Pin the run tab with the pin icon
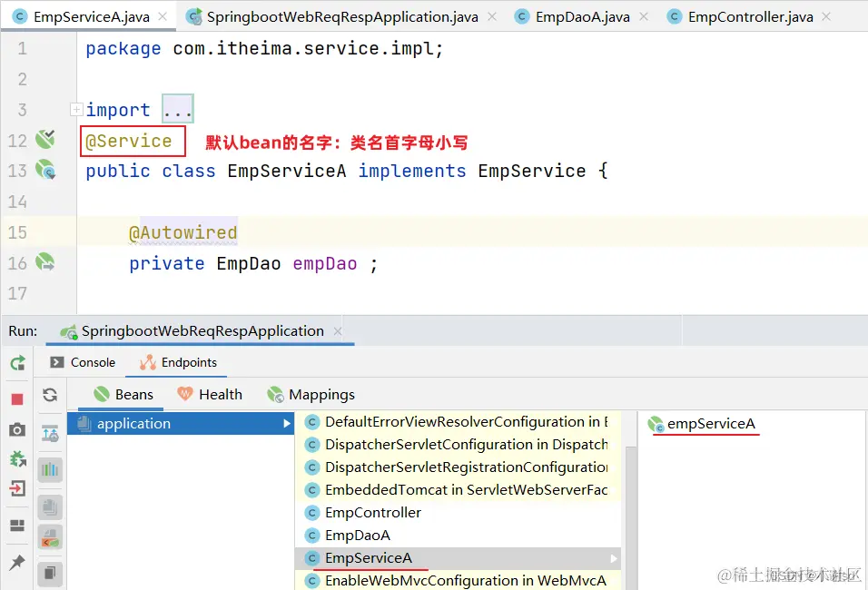 [17, 563]
